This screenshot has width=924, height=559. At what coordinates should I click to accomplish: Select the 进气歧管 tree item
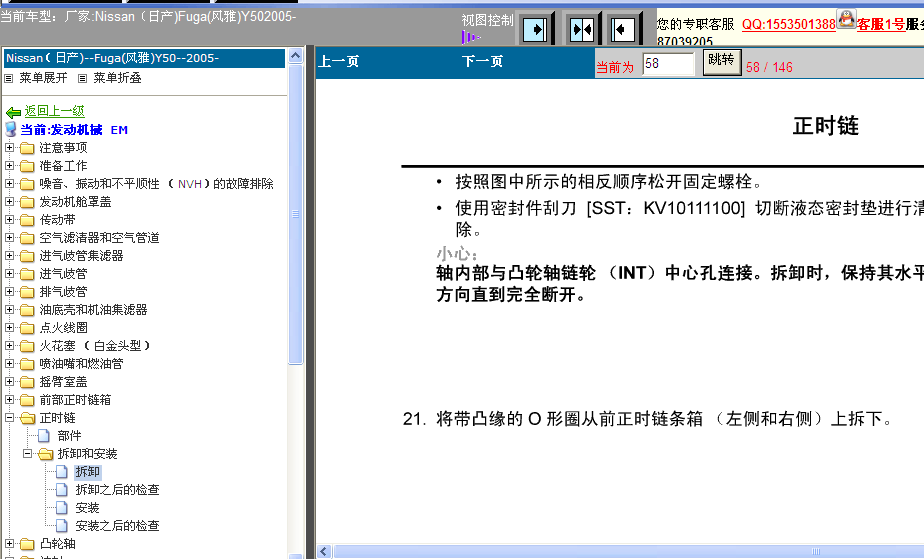(x=63, y=274)
